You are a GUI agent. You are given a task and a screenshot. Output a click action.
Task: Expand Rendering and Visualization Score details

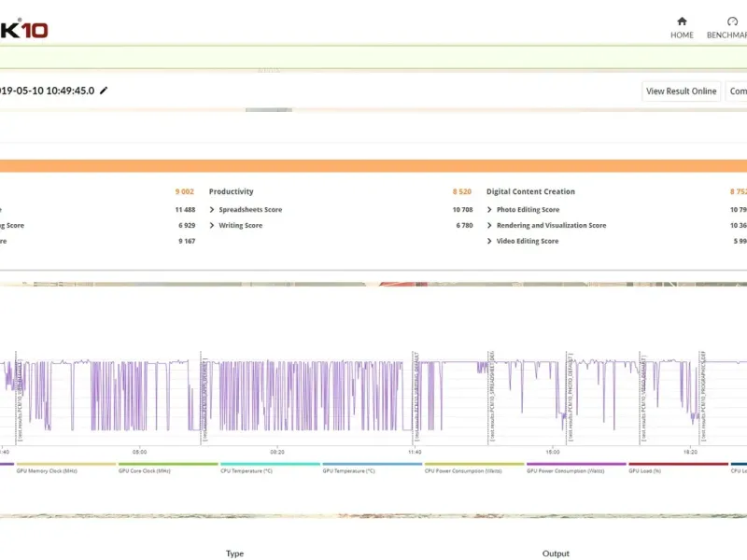click(489, 225)
